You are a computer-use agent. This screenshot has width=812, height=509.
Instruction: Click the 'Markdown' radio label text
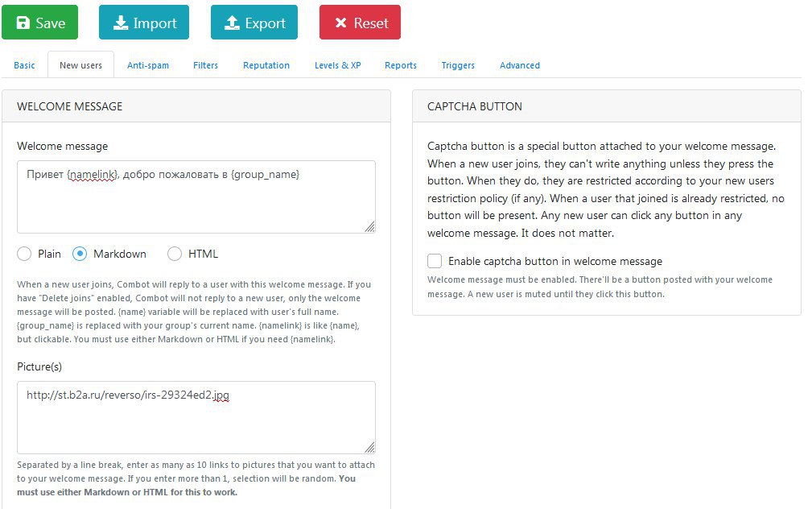click(x=120, y=254)
